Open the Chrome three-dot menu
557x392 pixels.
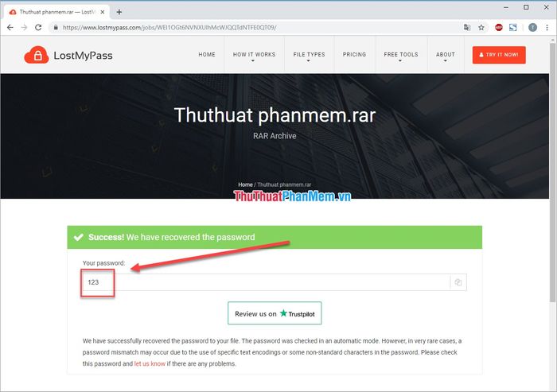pyautogui.click(x=547, y=27)
